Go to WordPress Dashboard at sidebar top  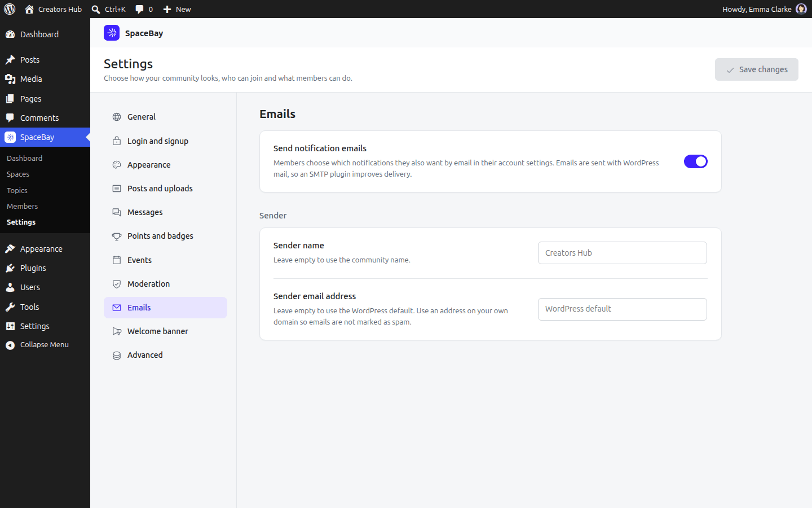[x=45, y=34]
